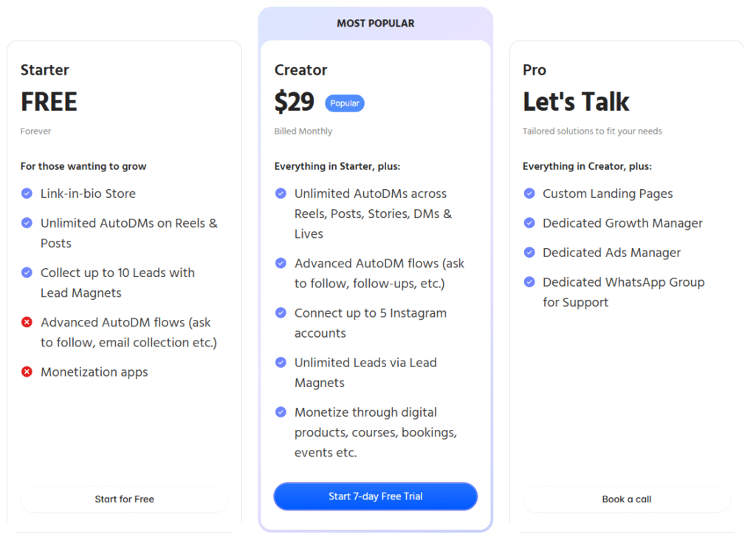The image size is (756, 540).
Task: Click the checkmark beside Connect up to 5 Instagram accounts
Action: pyautogui.click(x=281, y=313)
